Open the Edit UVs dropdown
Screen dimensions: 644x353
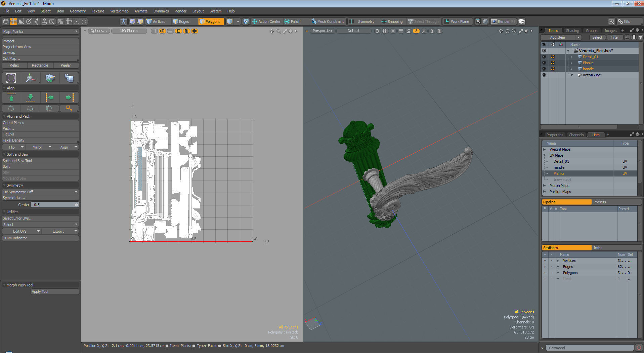coord(22,231)
